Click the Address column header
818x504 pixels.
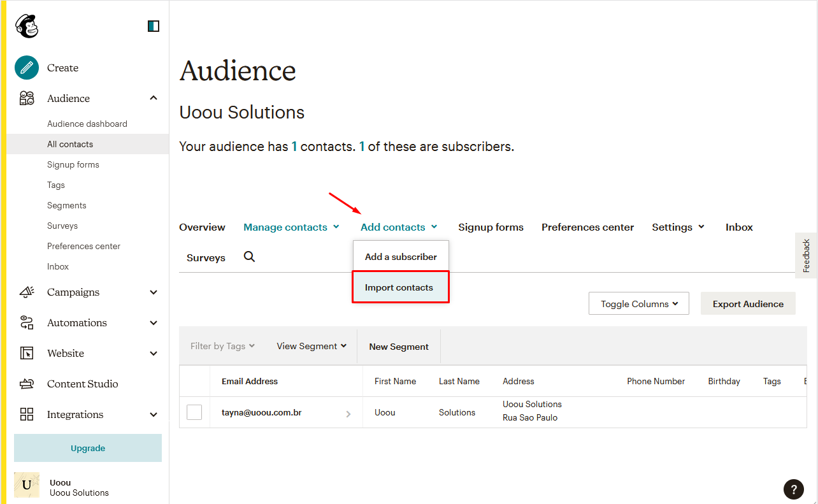[x=519, y=381]
